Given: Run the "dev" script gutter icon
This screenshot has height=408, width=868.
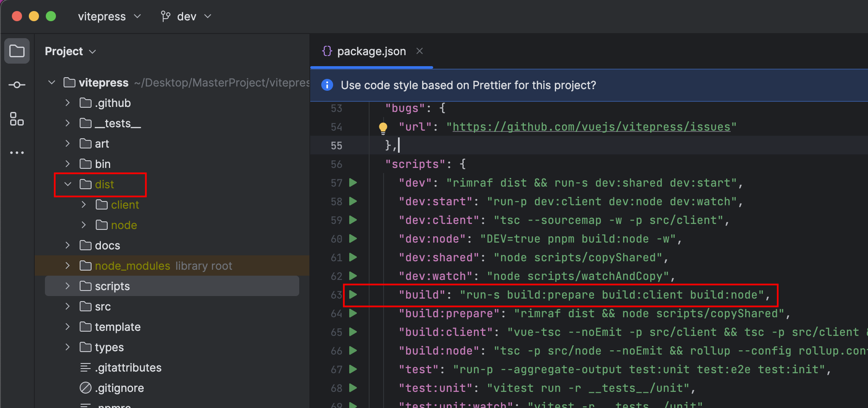Looking at the screenshot, I should click(353, 183).
